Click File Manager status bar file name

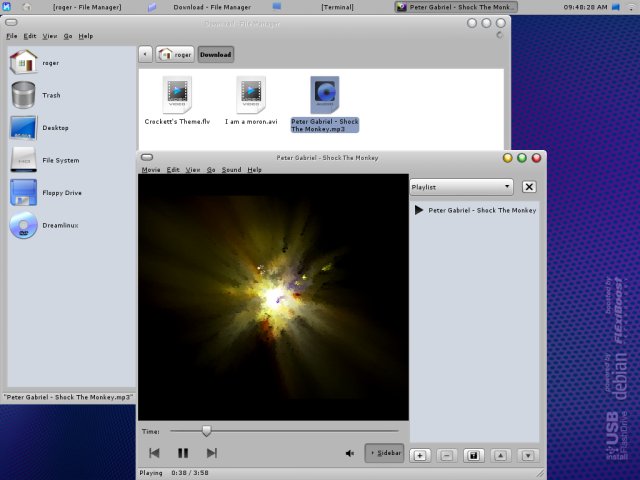pyautogui.click(x=69, y=397)
